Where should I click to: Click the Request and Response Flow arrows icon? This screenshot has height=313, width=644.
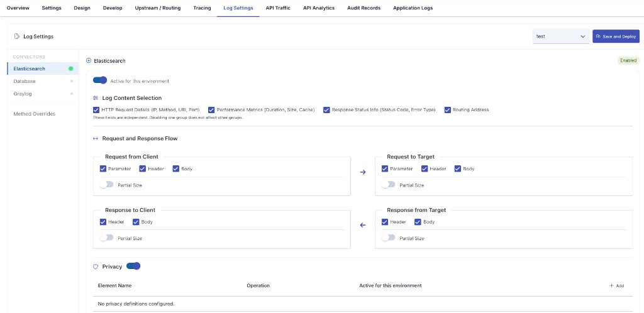(96, 139)
